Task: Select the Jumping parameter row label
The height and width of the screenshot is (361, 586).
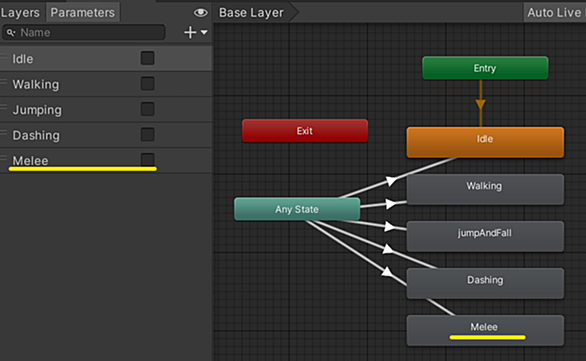Action: (37, 110)
